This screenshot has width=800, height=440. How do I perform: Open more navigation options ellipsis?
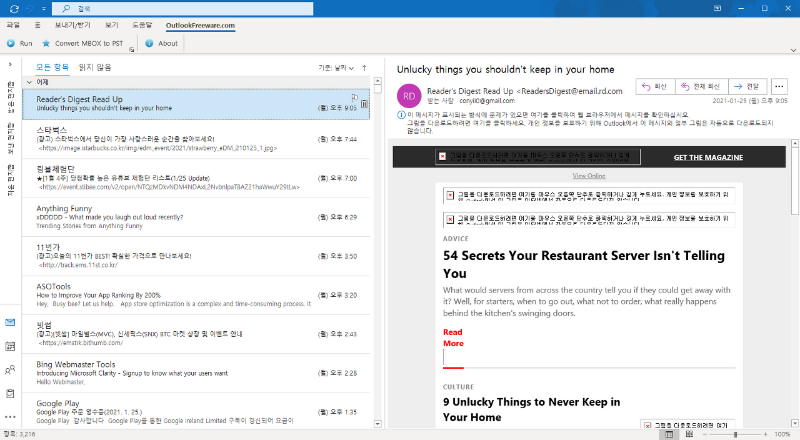(x=10, y=417)
